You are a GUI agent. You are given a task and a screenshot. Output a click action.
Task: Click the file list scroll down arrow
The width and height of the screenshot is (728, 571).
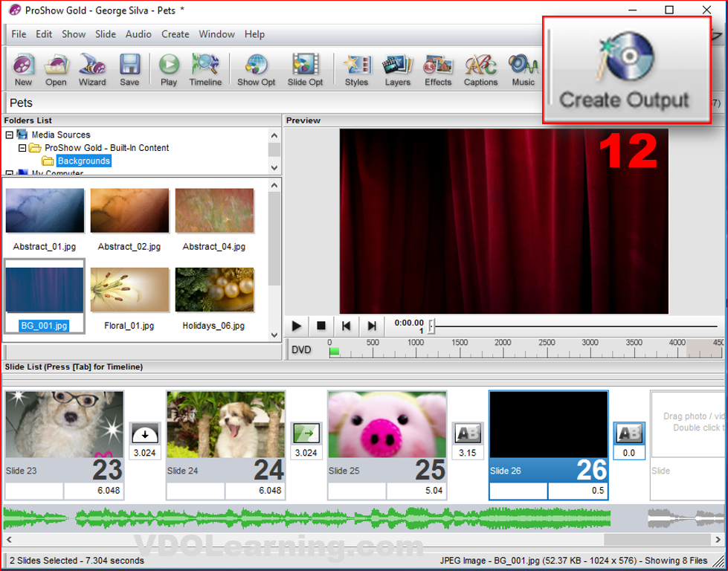(274, 335)
